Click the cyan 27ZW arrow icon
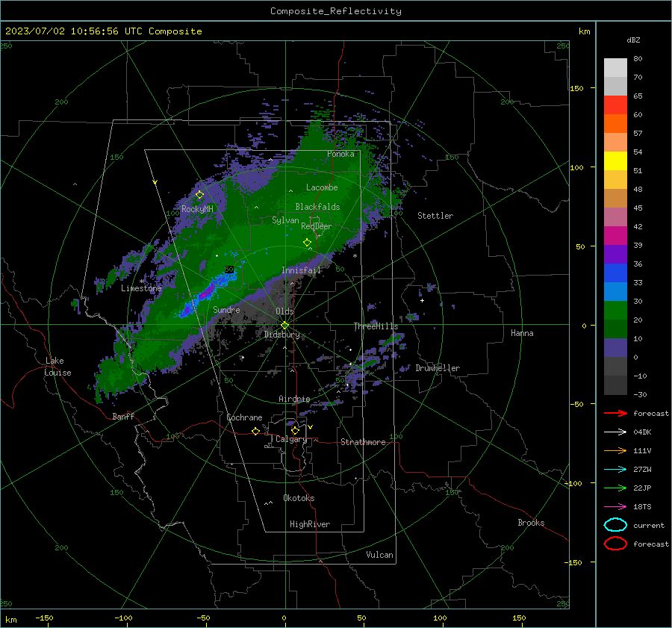This screenshot has height=628, width=672. tap(615, 470)
